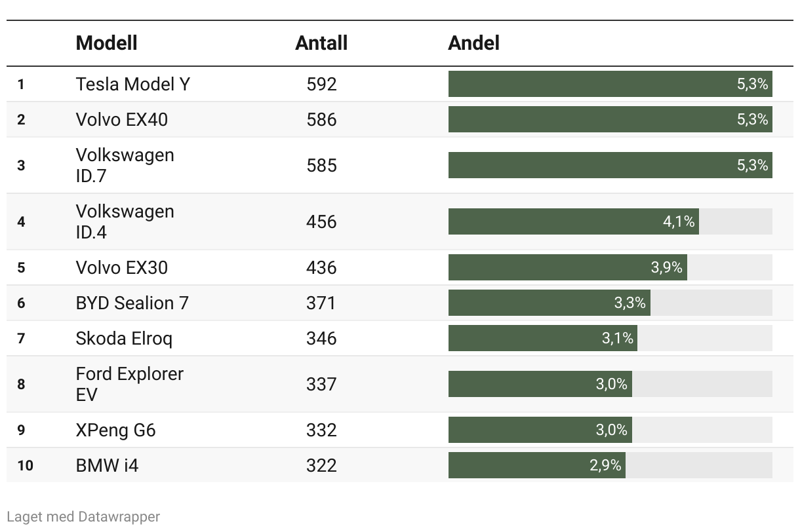Click the BMW i4 entry
This screenshot has height=532, width=800.
[x=107, y=465]
